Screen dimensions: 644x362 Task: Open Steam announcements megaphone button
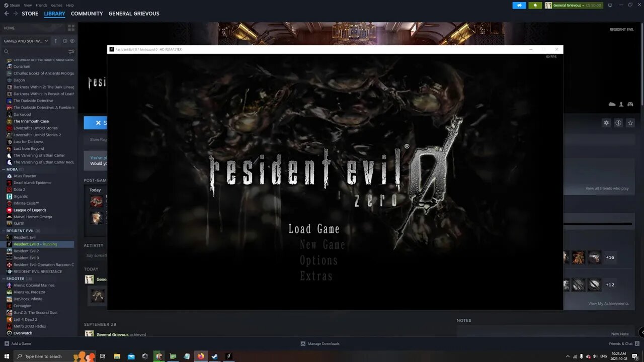click(x=519, y=5)
